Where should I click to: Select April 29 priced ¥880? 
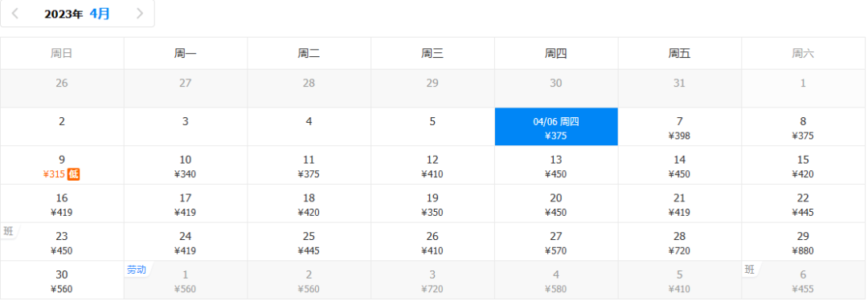(803, 242)
